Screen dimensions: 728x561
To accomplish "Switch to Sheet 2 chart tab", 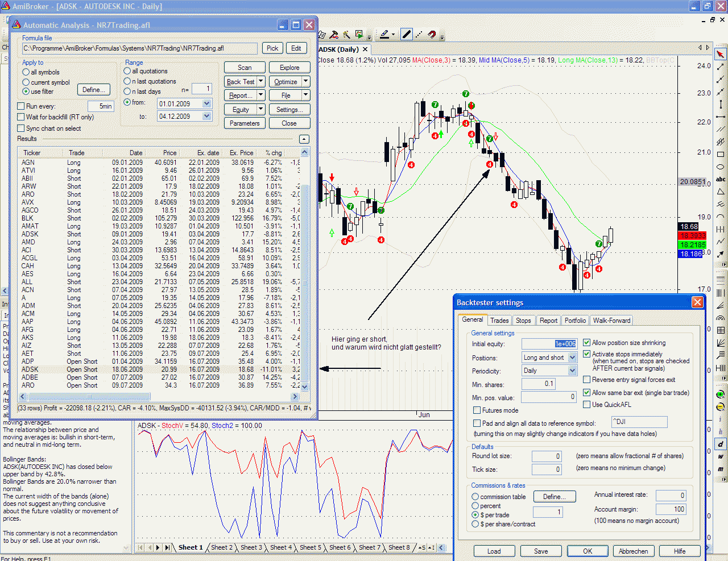I will click(222, 547).
